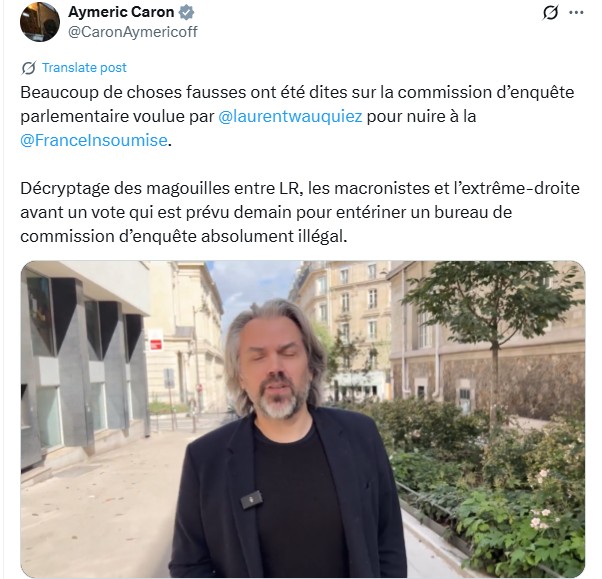Open the @FranceInsoumise mention

tap(94, 141)
